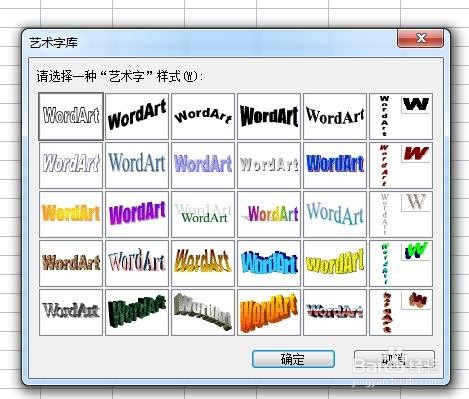Pick the cyan blue 3D WordArt style

click(269, 263)
